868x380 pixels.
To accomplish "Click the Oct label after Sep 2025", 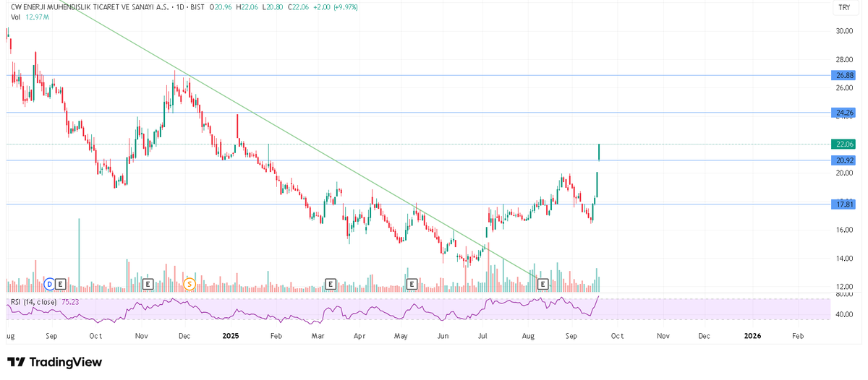I will 617,336.
